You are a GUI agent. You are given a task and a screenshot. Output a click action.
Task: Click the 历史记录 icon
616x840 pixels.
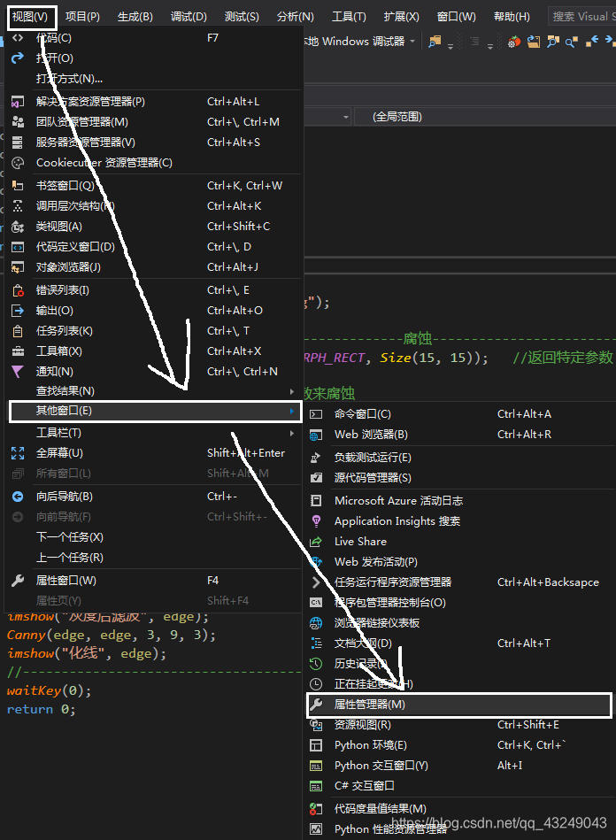point(316,663)
